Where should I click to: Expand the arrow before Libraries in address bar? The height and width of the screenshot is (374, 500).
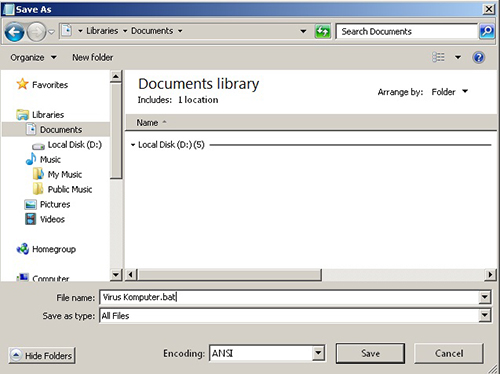coord(80,31)
